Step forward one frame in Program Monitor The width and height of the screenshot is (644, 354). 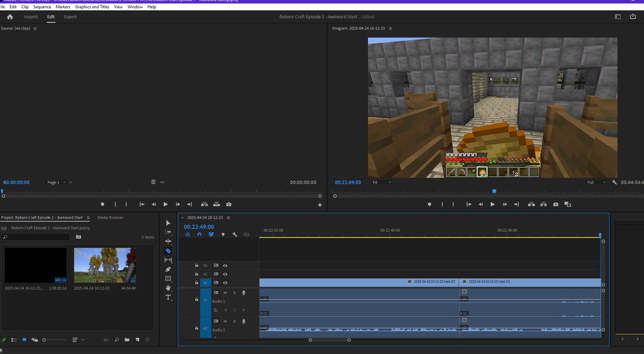(504, 204)
